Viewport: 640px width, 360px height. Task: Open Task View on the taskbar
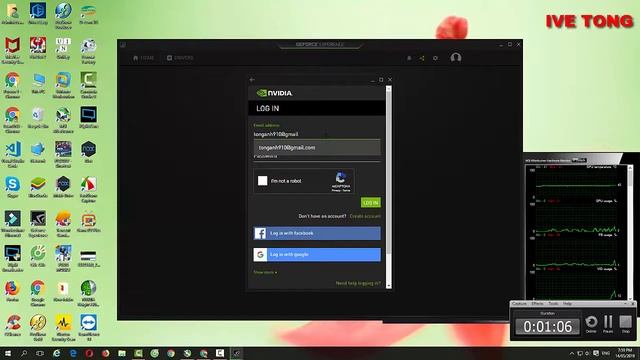click(x=40, y=353)
